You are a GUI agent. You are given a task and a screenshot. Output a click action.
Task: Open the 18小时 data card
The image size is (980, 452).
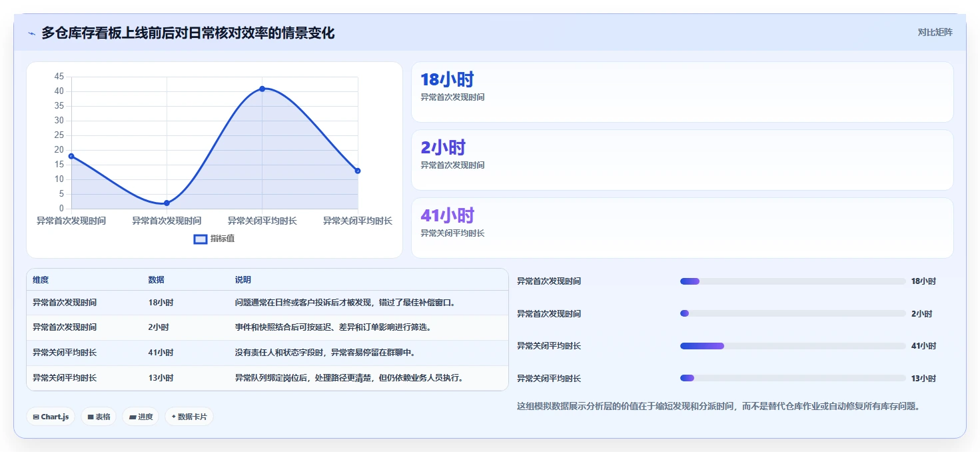tap(682, 92)
